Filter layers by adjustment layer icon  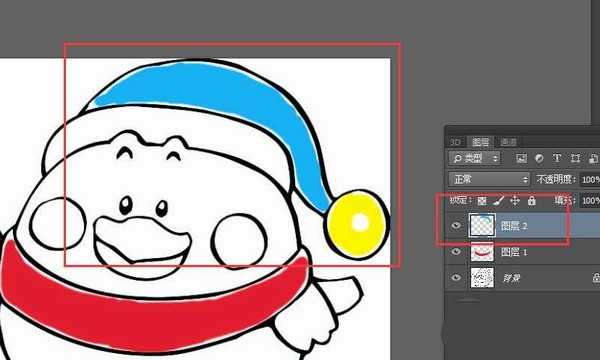pos(539,158)
